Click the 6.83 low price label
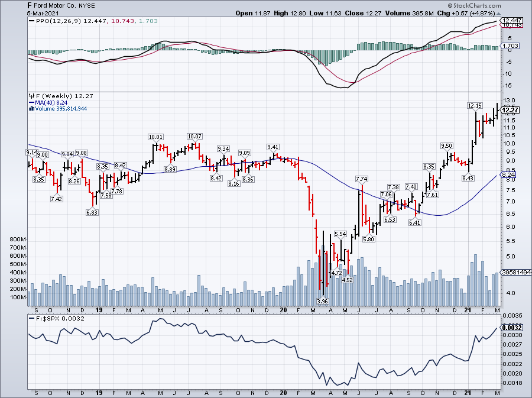 pyautogui.click(x=92, y=213)
